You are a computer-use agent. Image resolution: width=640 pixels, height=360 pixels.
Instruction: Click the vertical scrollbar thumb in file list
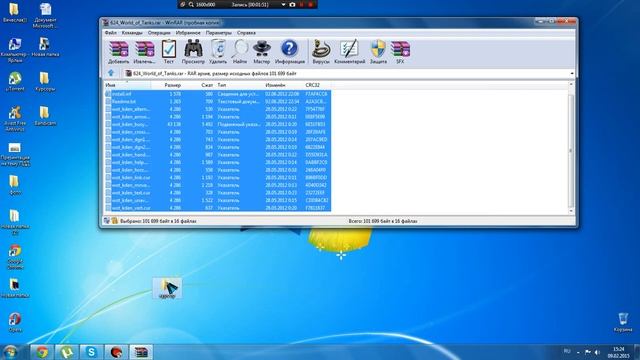click(x=571, y=151)
